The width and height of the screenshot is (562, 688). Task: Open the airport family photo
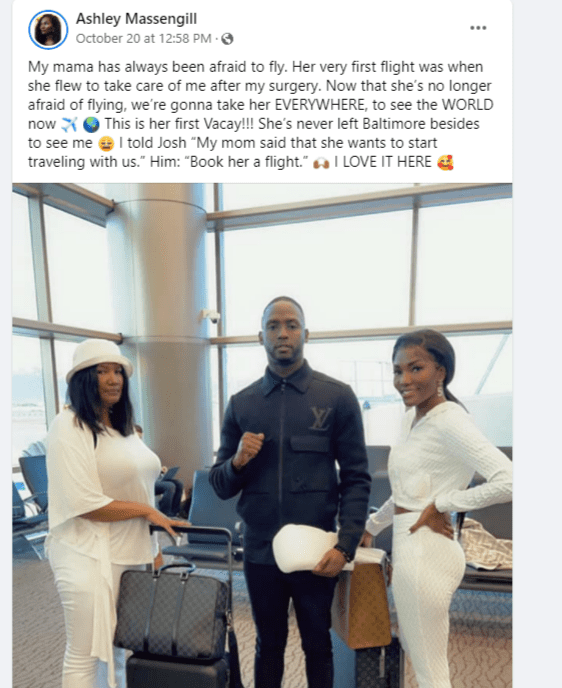pyautogui.click(x=262, y=435)
